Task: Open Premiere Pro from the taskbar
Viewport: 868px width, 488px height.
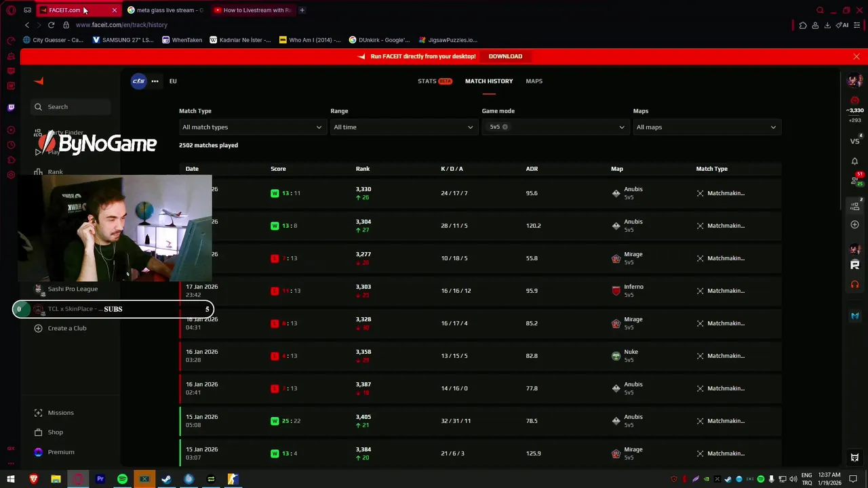Action: click(x=100, y=479)
